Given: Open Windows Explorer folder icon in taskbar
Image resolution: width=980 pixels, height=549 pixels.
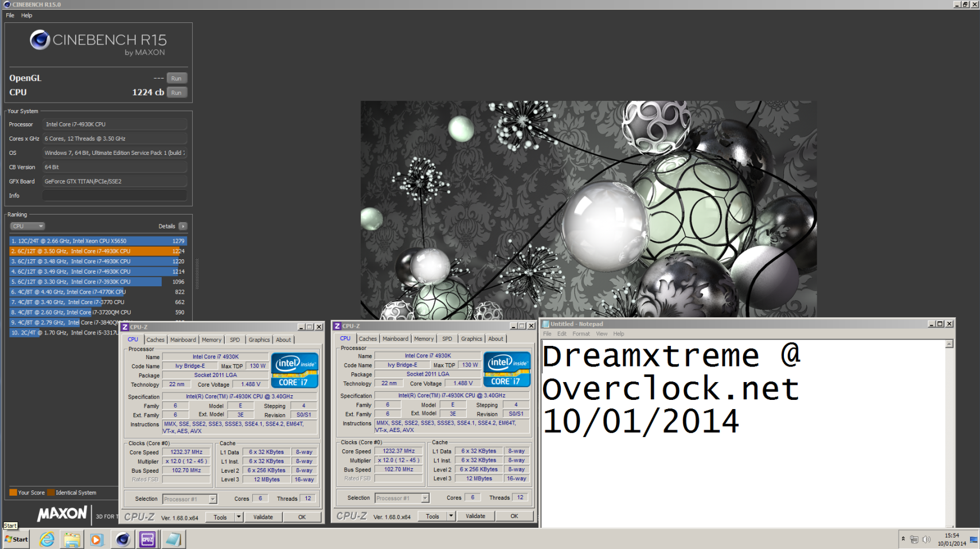Looking at the screenshot, I should tap(72, 539).
